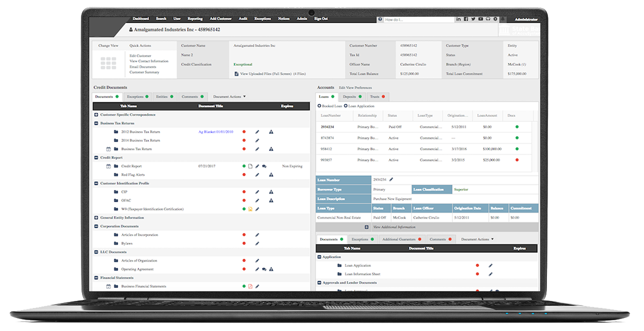This screenshot has height=331, width=644.
Task: Open the comments icon on Operating Agreement row
Action: pos(264,269)
